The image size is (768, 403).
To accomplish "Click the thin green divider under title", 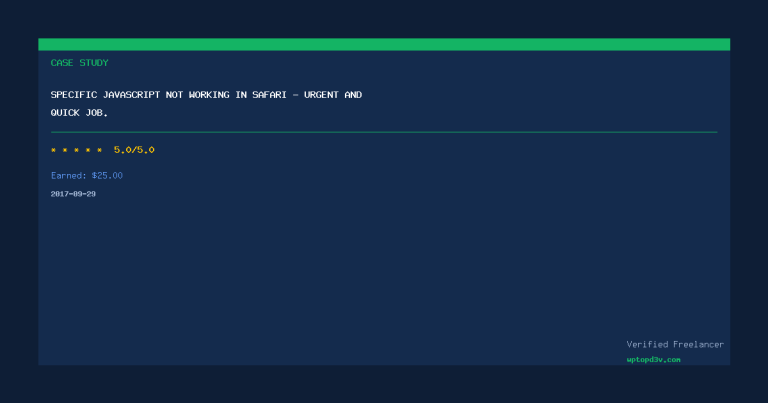I will click(x=384, y=132).
